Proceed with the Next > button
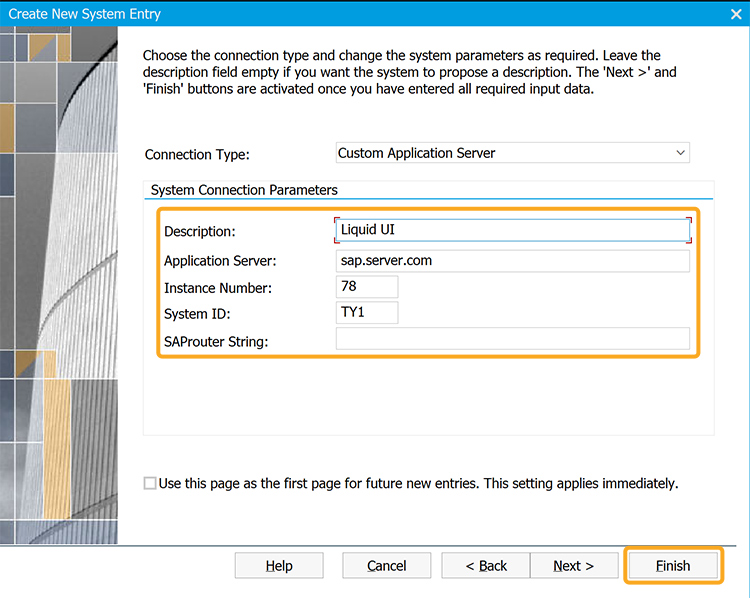The height and width of the screenshot is (598, 750). [574, 565]
